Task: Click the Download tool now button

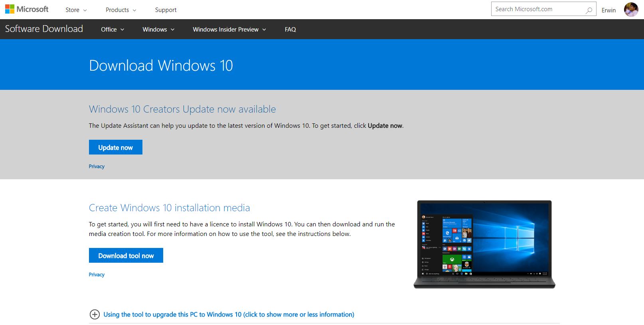Action: coord(126,256)
